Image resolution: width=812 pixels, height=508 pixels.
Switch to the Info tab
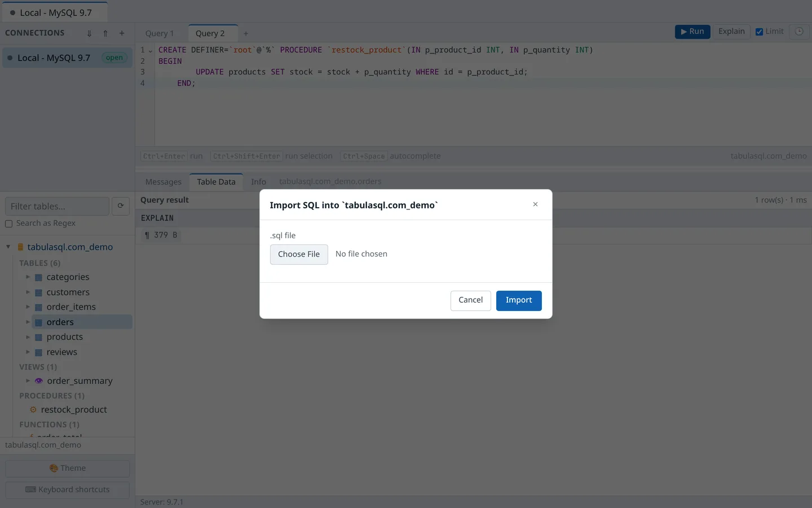258,182
